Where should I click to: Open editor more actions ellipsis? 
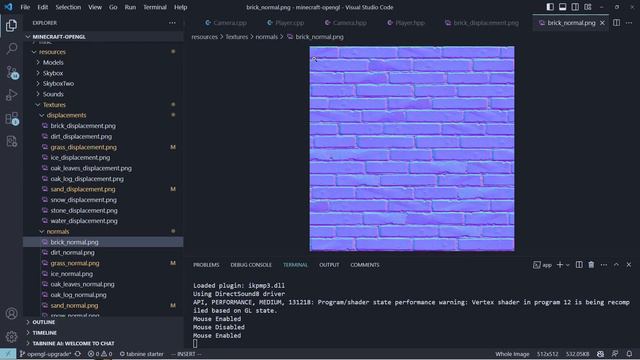629,23
